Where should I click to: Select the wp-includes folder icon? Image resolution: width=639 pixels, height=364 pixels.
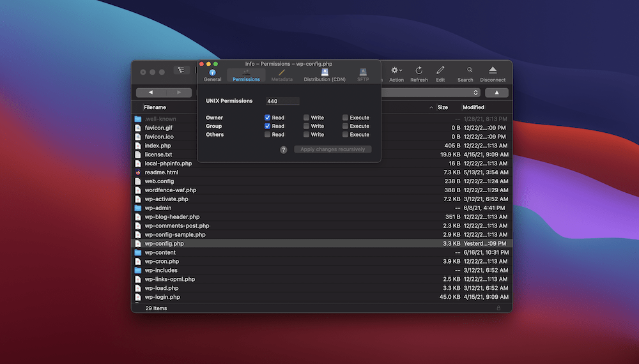coord(138,270)
